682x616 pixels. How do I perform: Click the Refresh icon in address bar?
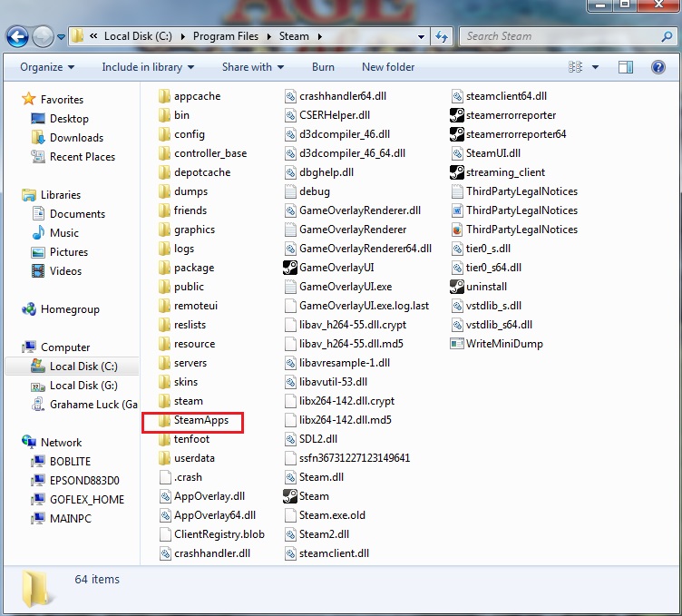pyautogui.click(x=442, y=36)
